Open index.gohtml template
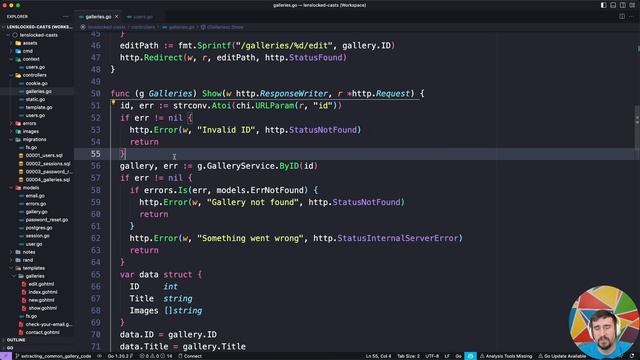Image resolution: width=640 pixels, height=360 pixels. 37,292
